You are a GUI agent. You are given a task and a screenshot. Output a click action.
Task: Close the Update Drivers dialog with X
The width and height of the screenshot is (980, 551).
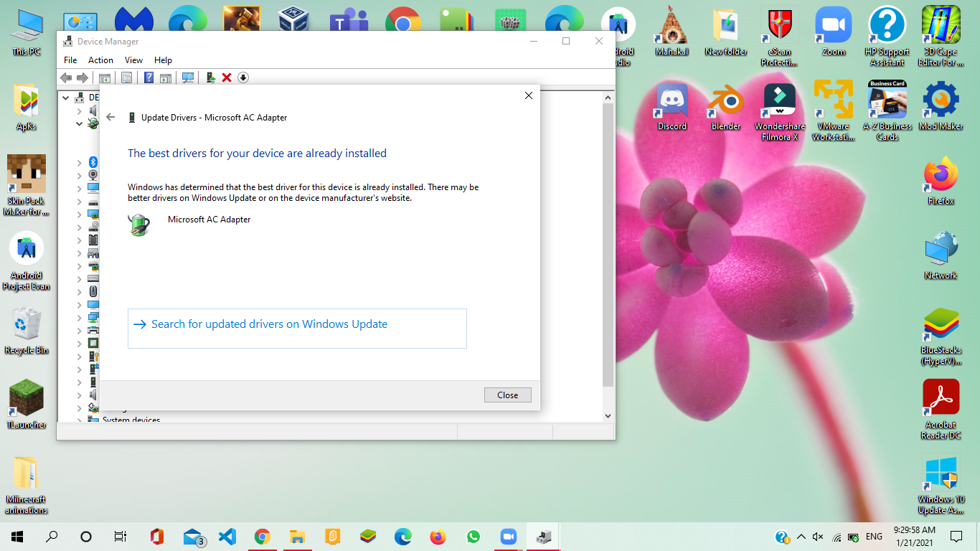point(529,95)
